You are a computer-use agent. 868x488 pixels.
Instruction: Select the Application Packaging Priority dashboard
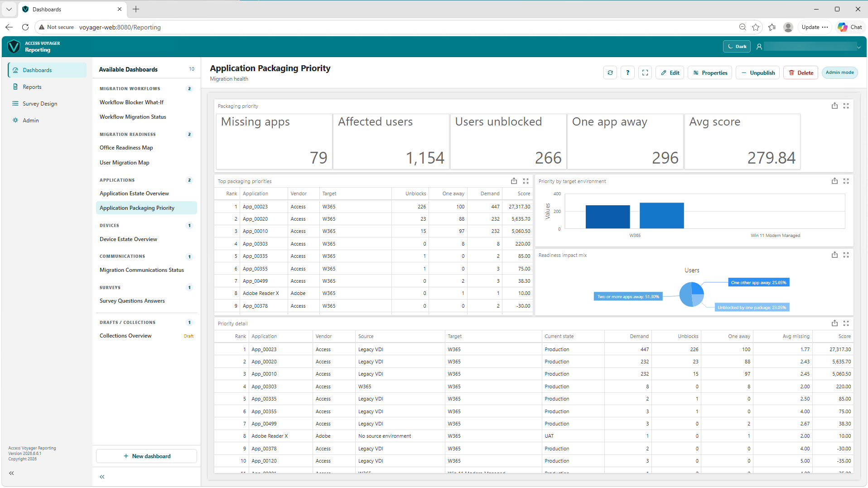tap(146, 208)
